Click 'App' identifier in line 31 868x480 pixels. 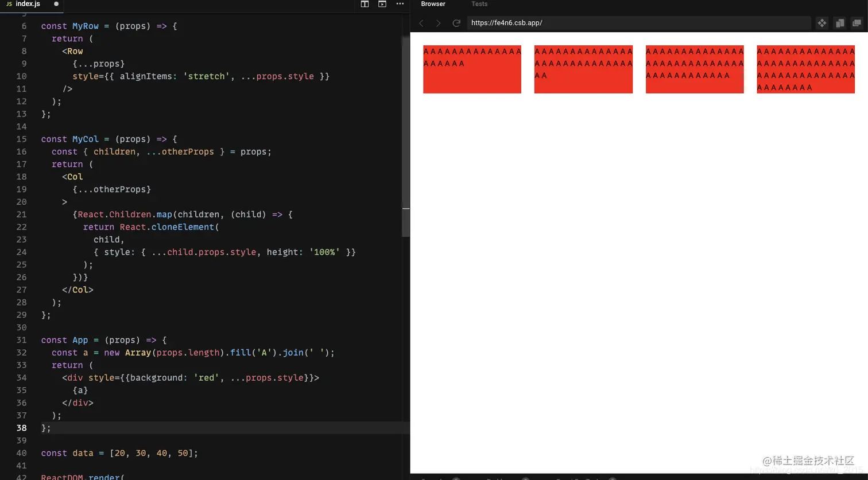(x=80, y=340)
